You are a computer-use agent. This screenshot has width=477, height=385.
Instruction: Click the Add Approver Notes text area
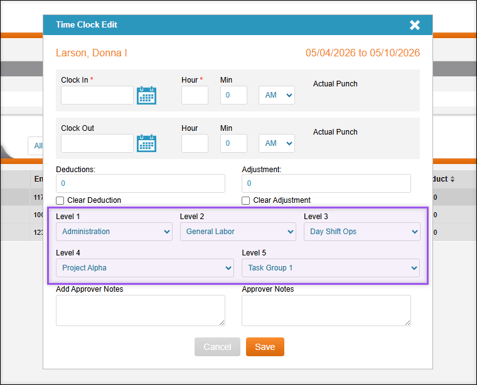click(x=140, y=310)
